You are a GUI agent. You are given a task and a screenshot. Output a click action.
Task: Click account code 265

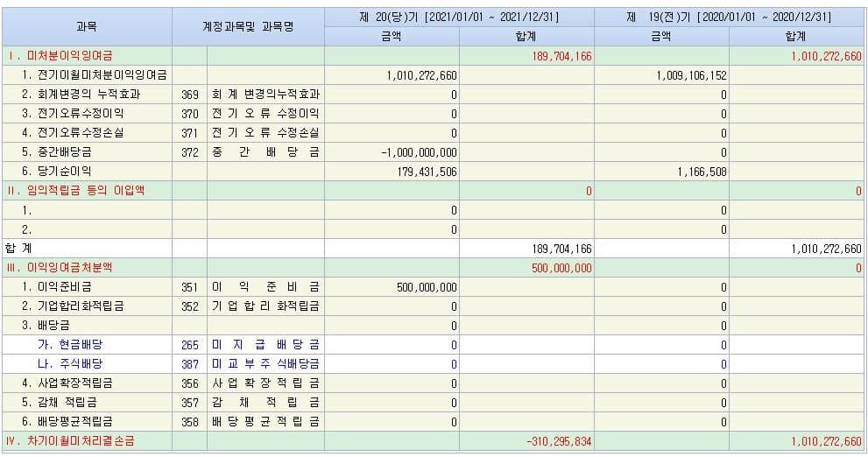coord(190,345)
